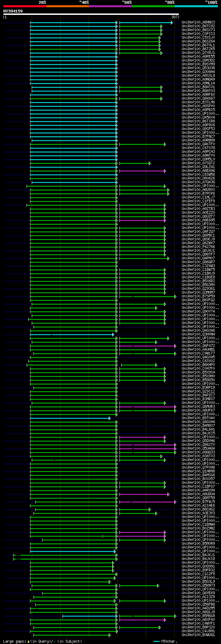
Task: Click the UniRef100_A7SQT2 label
Action: coord(198,163)
